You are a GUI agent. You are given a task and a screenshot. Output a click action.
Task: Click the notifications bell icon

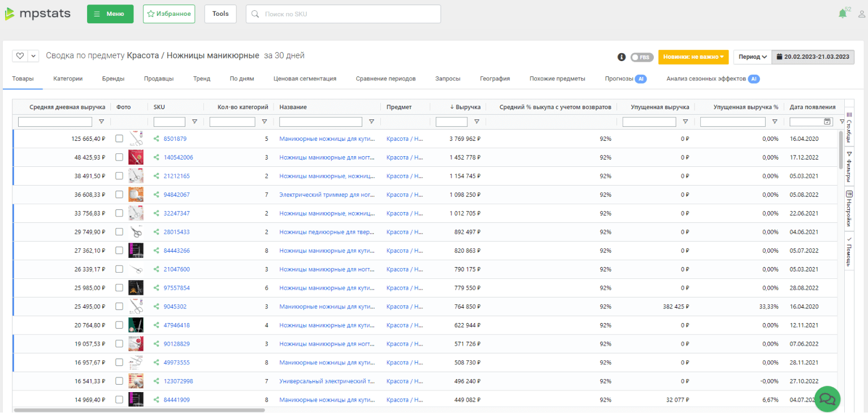click(842, 14)
